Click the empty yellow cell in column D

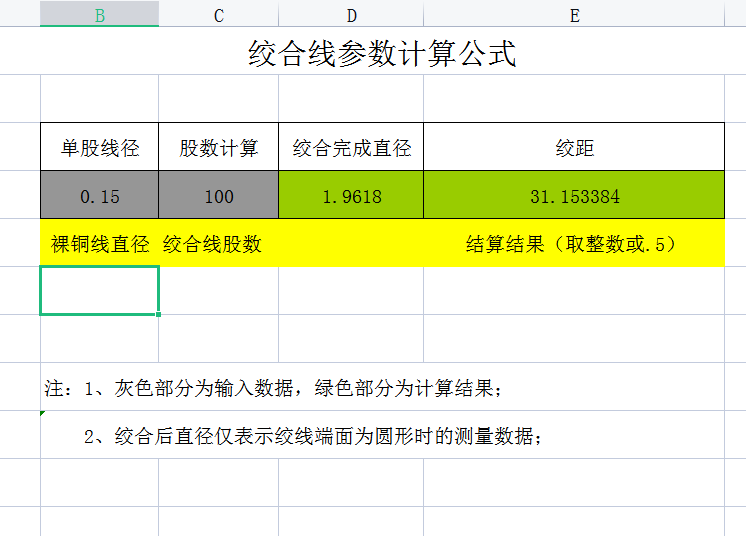pyautogui.click(x=351, y=243)
